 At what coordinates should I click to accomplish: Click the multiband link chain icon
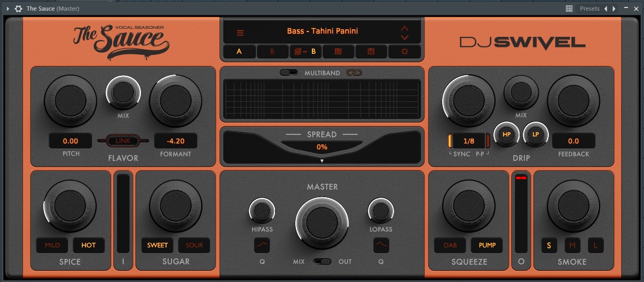[354, 73]
